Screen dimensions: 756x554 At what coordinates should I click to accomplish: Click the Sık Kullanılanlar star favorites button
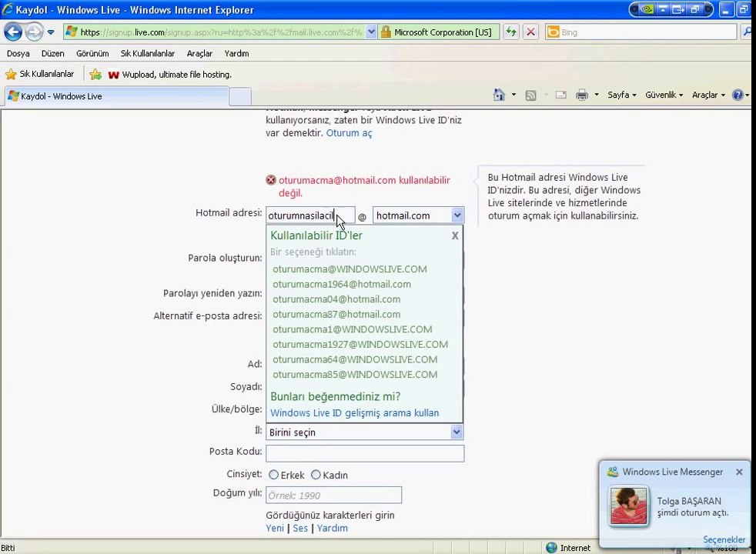pyautogui.click(x=39, y=74)
